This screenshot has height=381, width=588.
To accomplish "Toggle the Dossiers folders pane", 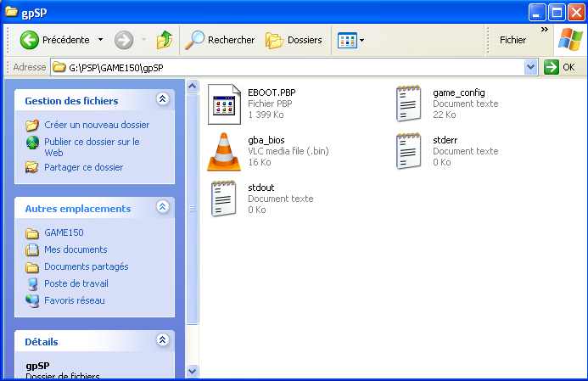I will tap(294, 40).
